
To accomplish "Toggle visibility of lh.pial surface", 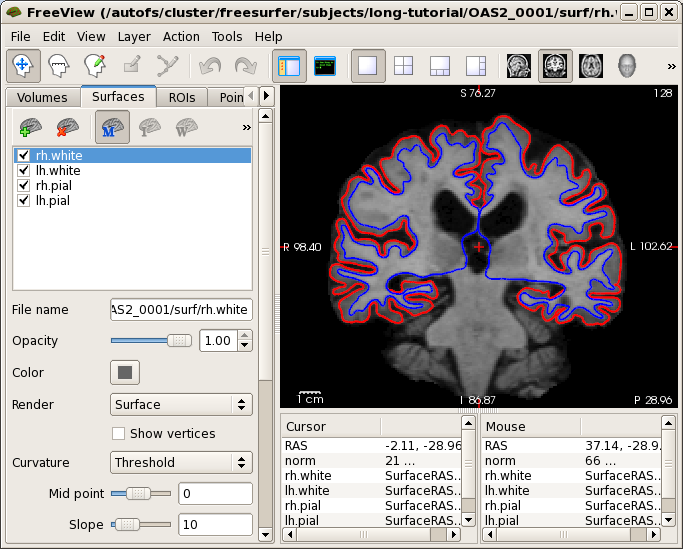I will 24,201.
